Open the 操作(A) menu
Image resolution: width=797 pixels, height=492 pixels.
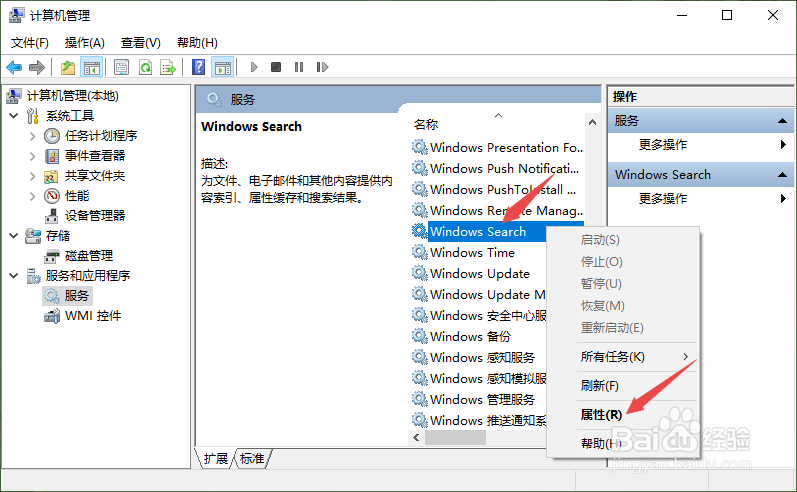pyautogui.click(x=84, y=43)
